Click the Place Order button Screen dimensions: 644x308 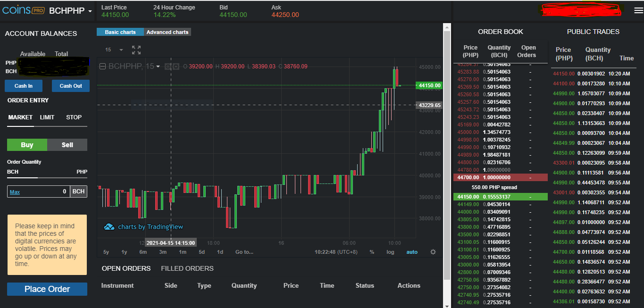[x=47, y=289]
